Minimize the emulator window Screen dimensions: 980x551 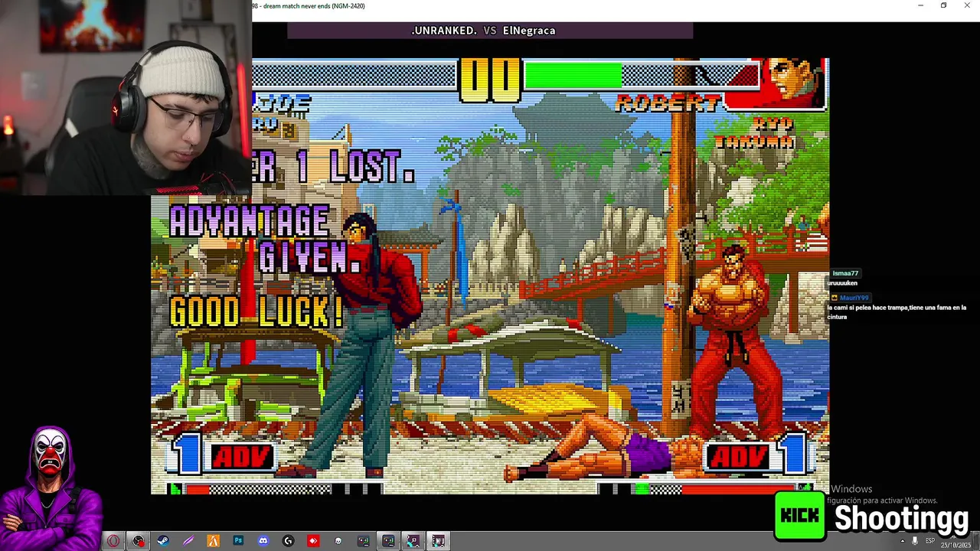[920, 5]
